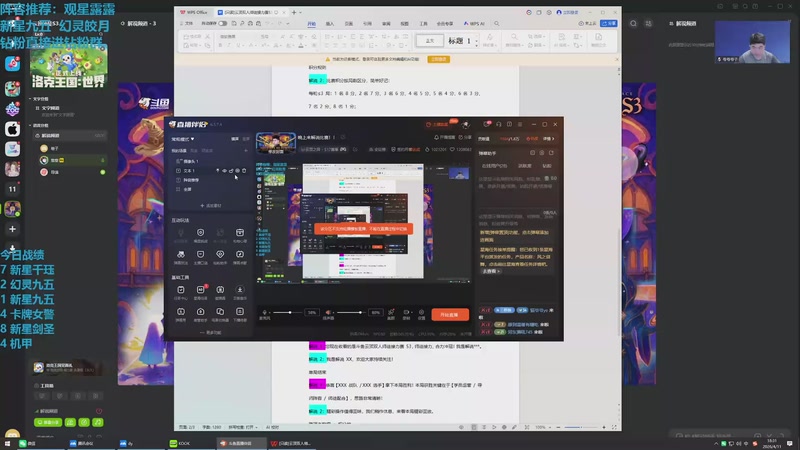Open recording icon in streaming bottom bar
Viewport: 800px width, 450px height.
point(407,312)
